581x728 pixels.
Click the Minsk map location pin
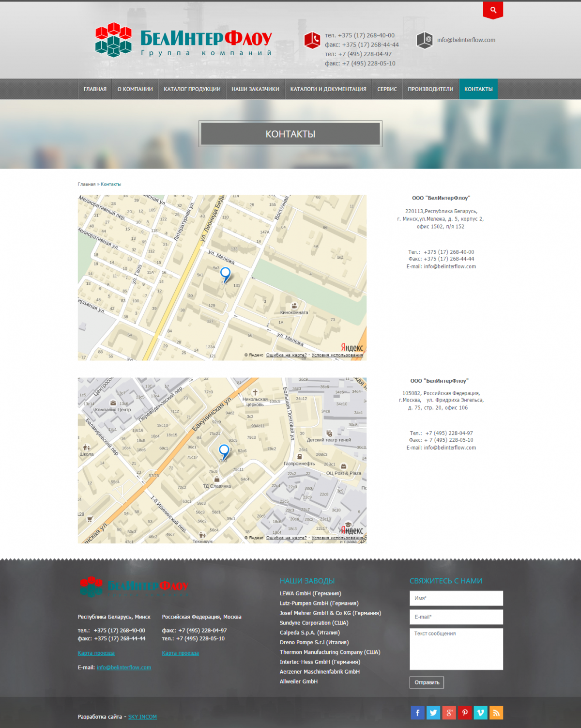click(226, 274)
